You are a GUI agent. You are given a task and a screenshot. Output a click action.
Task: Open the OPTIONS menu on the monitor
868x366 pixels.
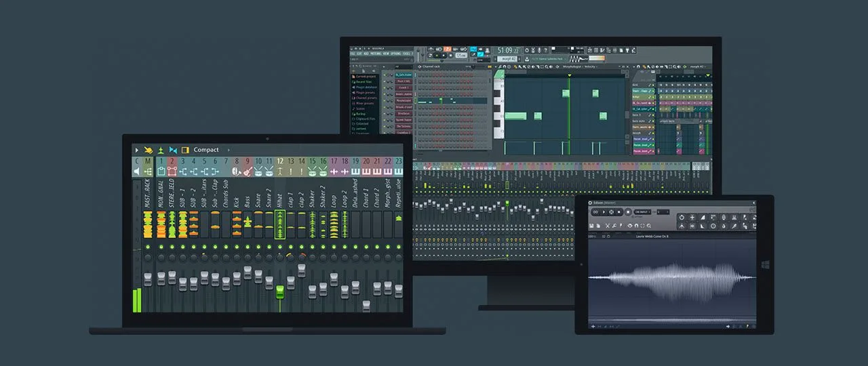(395, 54)
